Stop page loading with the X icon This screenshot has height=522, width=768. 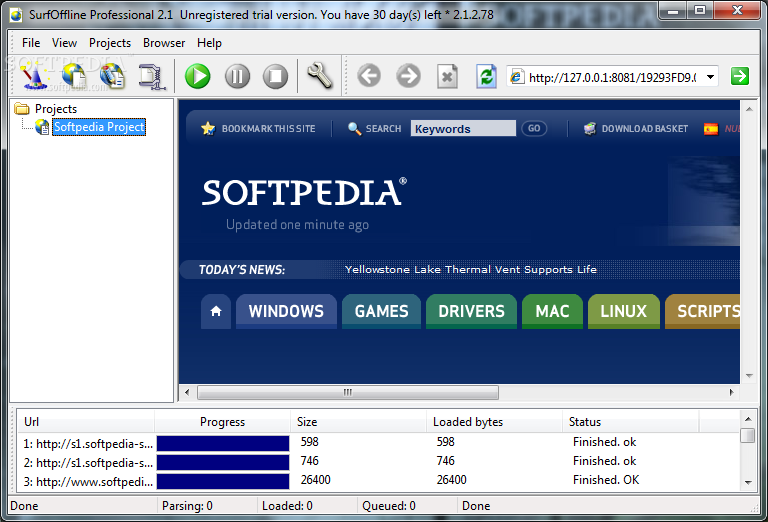pos(447,76)
